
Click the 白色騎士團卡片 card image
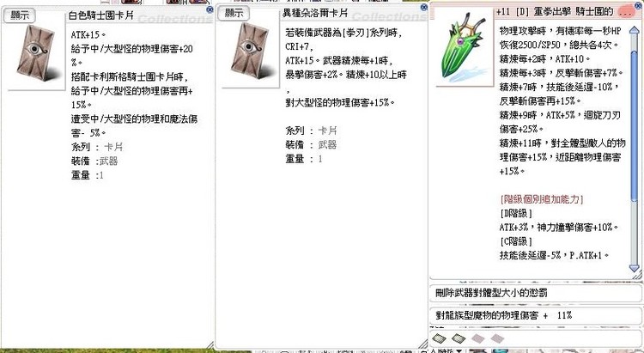tap(37, 53)
